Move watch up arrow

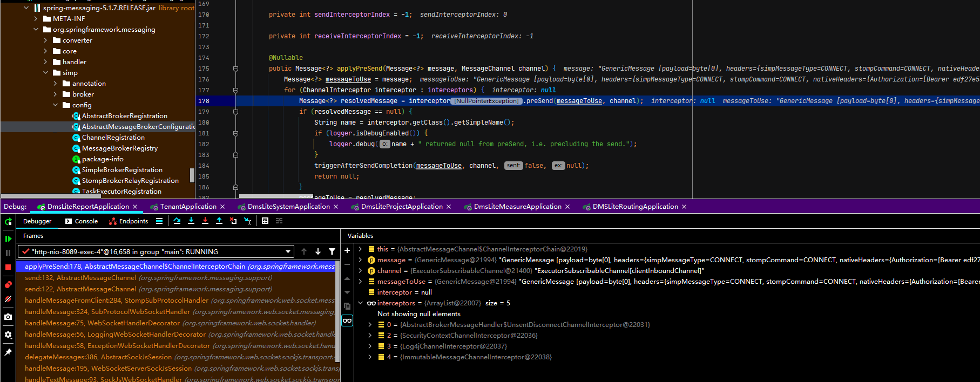click(x=347, y=278)
